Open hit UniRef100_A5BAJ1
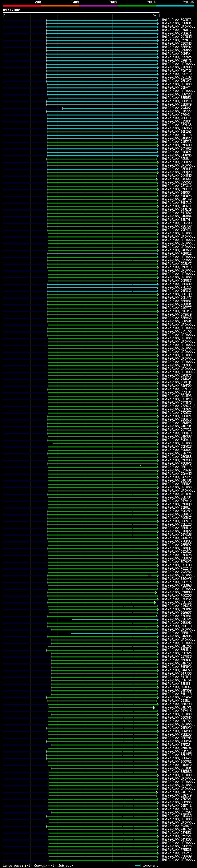The image size is (197, 868). point(176,33)
